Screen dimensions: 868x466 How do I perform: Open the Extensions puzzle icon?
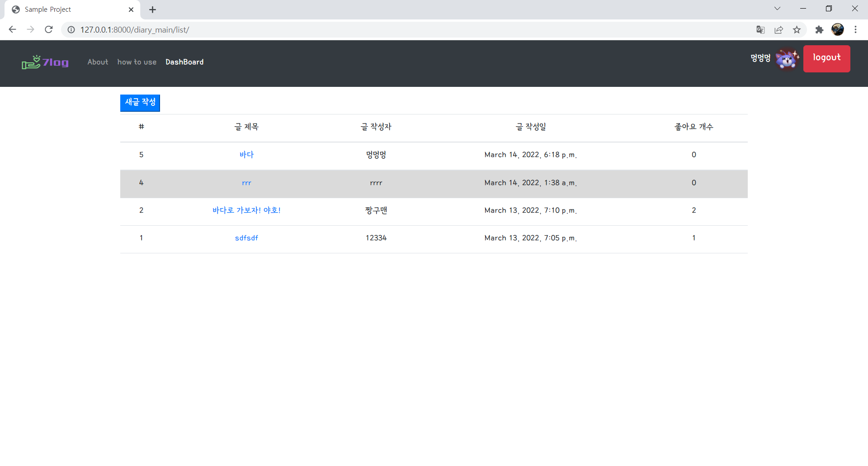click(x=819, y=29)
